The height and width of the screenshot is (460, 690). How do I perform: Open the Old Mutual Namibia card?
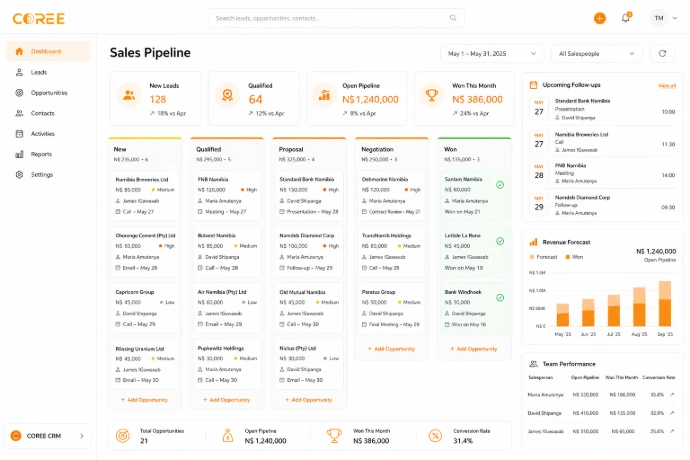[309, 308]
